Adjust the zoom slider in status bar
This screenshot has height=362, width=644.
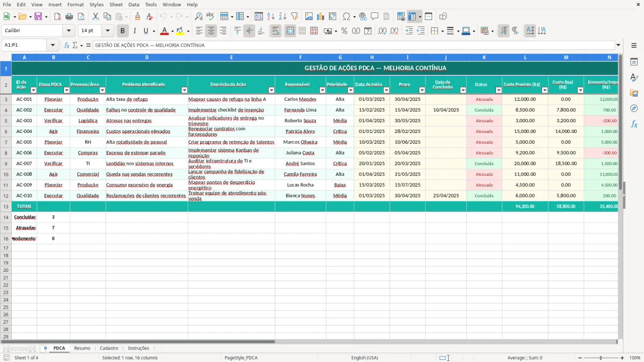[x=601, y=358]
